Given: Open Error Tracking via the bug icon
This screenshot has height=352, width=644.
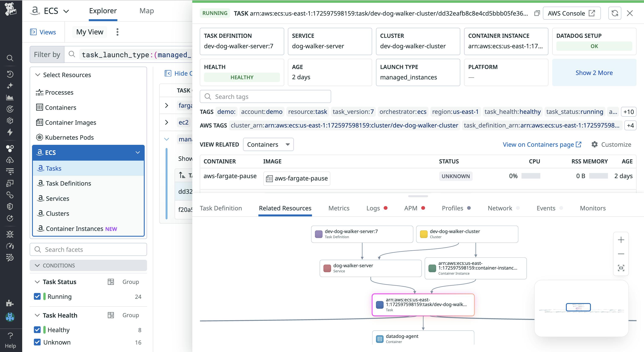Looking at the screenshot, I should 10,234.
